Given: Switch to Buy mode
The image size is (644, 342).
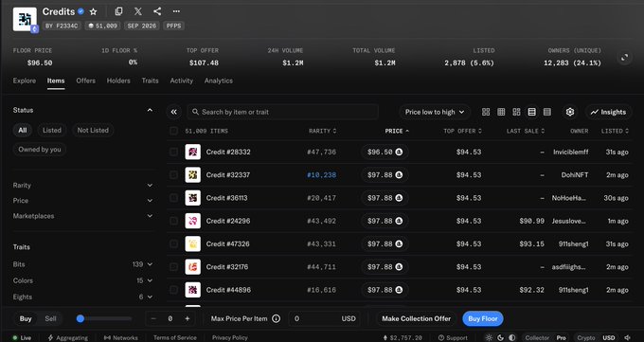Looking at the screenshot, I should pos(26,318).
